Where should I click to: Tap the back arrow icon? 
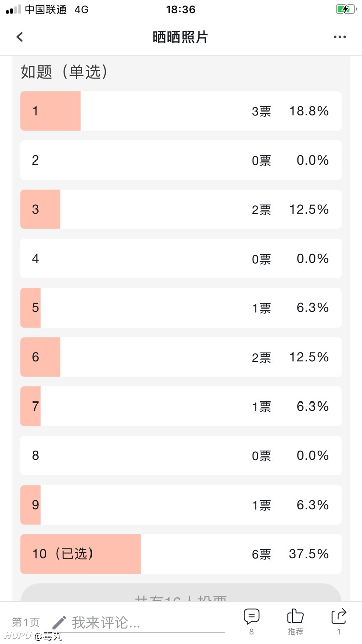[20, 37]
